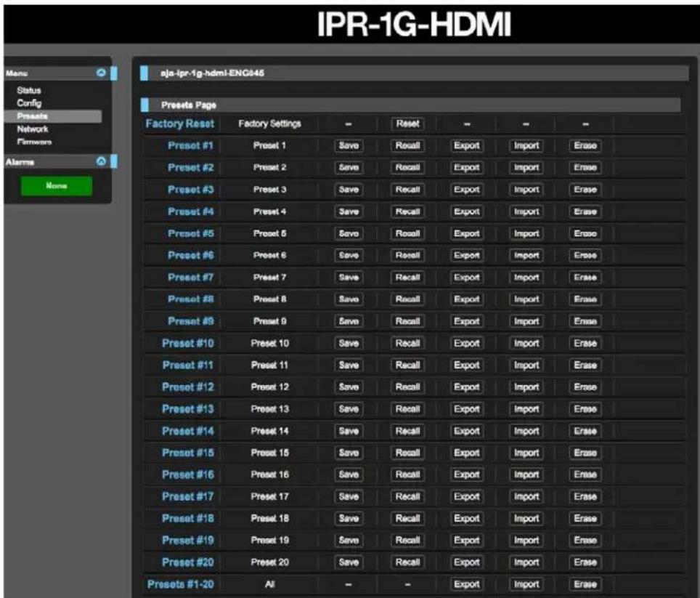Export Preset #8
This screenshot has width=700, height=598.
coord(466,299)
